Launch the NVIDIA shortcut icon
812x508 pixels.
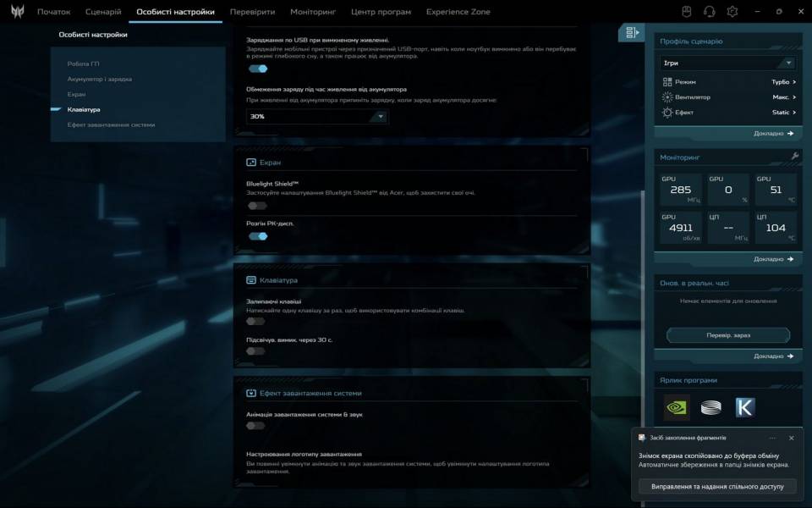pyautogui.click(x=677, y=407)
